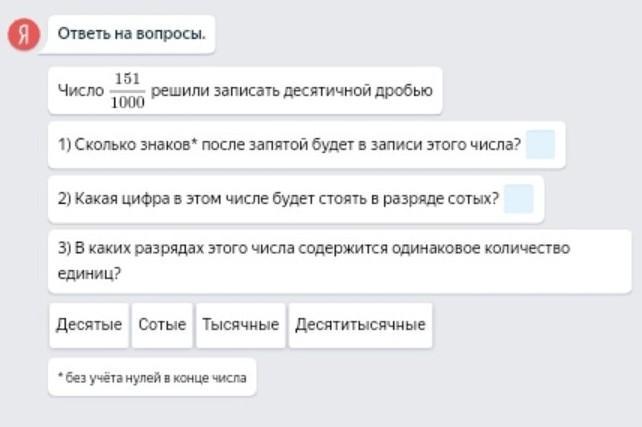This screenshot has height=427, width=642.
Task: Select the "Сотые" answer option
Action: click(x=162, y=325)
